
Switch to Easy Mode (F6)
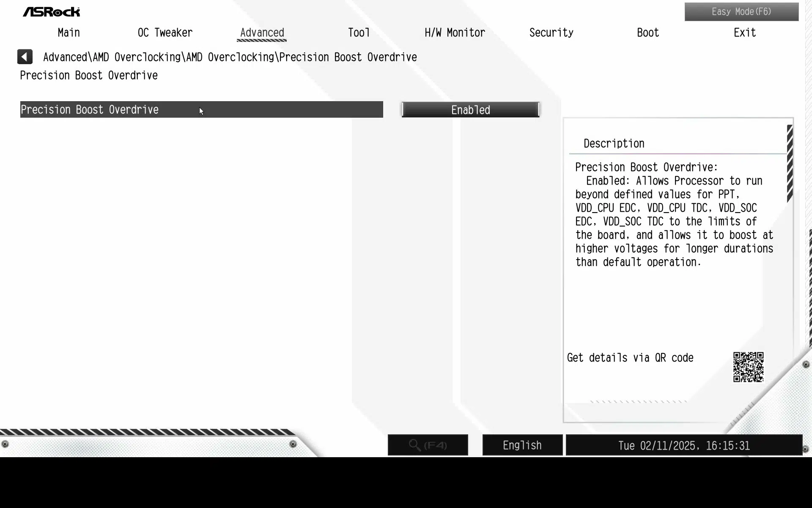pyautogui.click(x=741, y=12)
